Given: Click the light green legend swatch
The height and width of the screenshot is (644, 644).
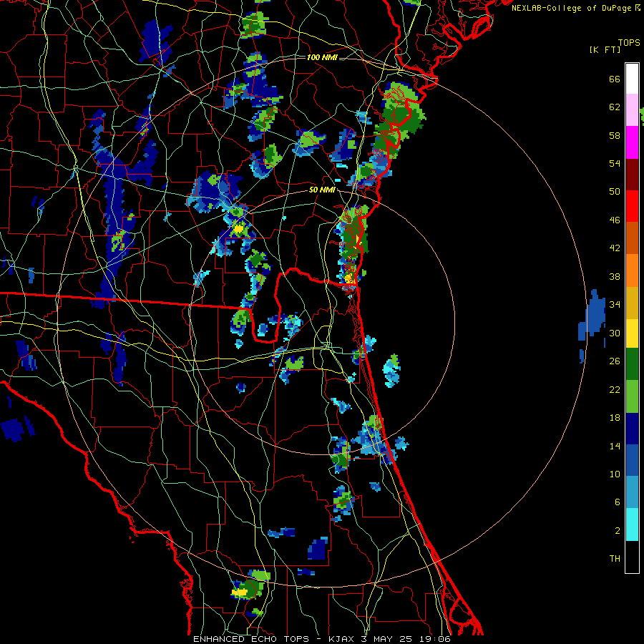Looking at the screenshot, I should pyautogui.click(x=632, y=396).
